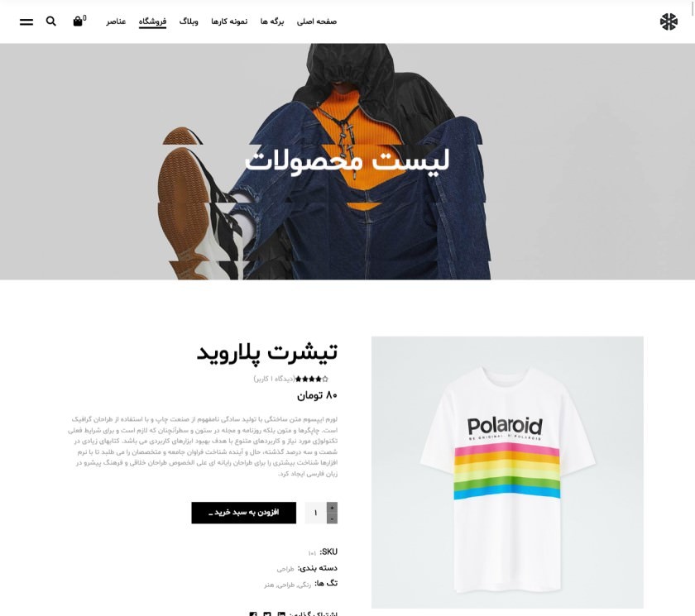Share product on Twitter icon
Image resolution: width=695 pixels, height=616 pixels.
pos(266,614)
